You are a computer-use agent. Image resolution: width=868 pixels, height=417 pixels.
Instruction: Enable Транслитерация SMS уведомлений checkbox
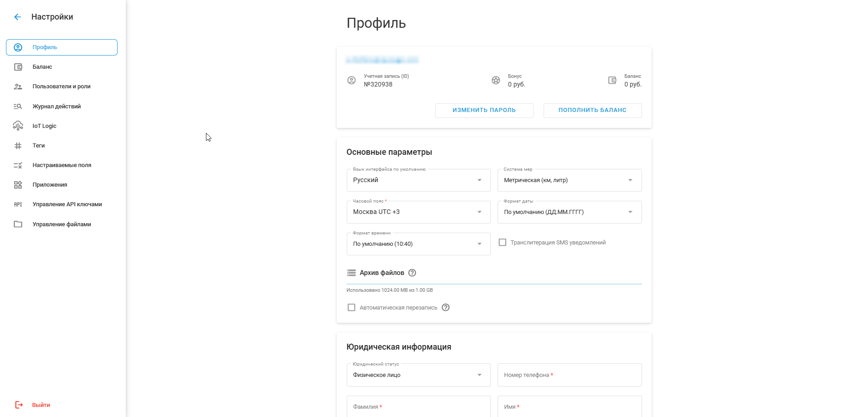[x=502, y=242]
